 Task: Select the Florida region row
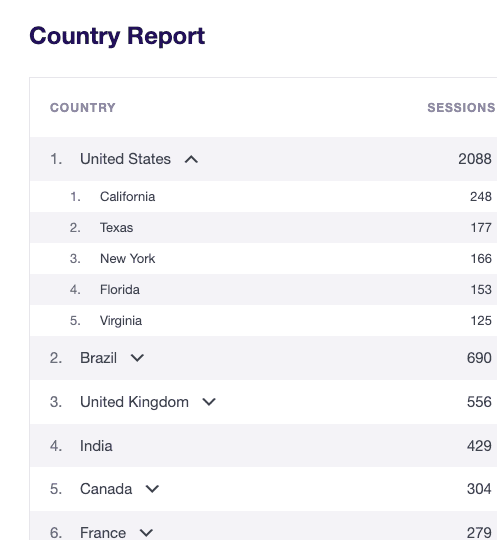(x=263, y=290)
